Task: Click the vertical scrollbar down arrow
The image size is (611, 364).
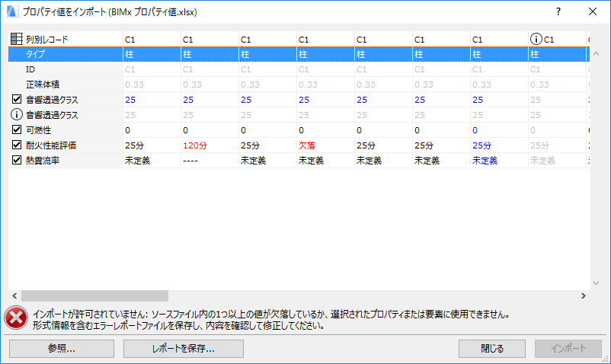Action: [597, 283]
